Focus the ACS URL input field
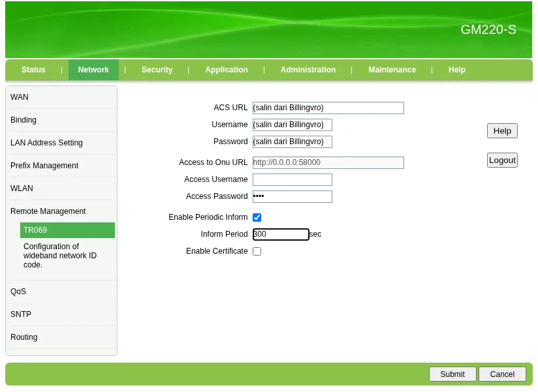This screenshot has width=538, height=392. [328, 108]
